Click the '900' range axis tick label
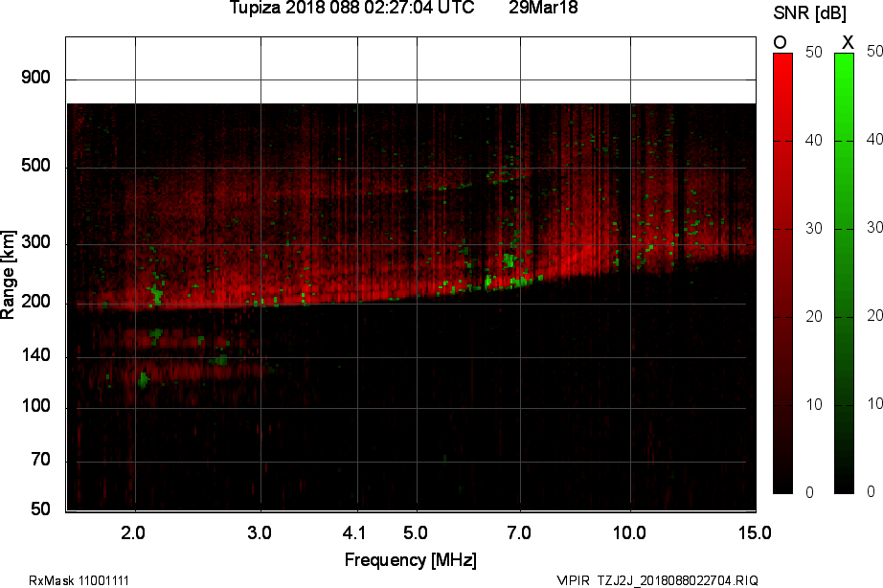This screenshot has width=883, height=588. click(35, 78)
